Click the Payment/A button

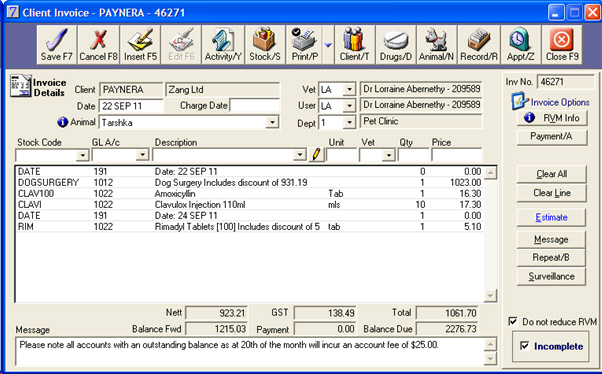552,137
